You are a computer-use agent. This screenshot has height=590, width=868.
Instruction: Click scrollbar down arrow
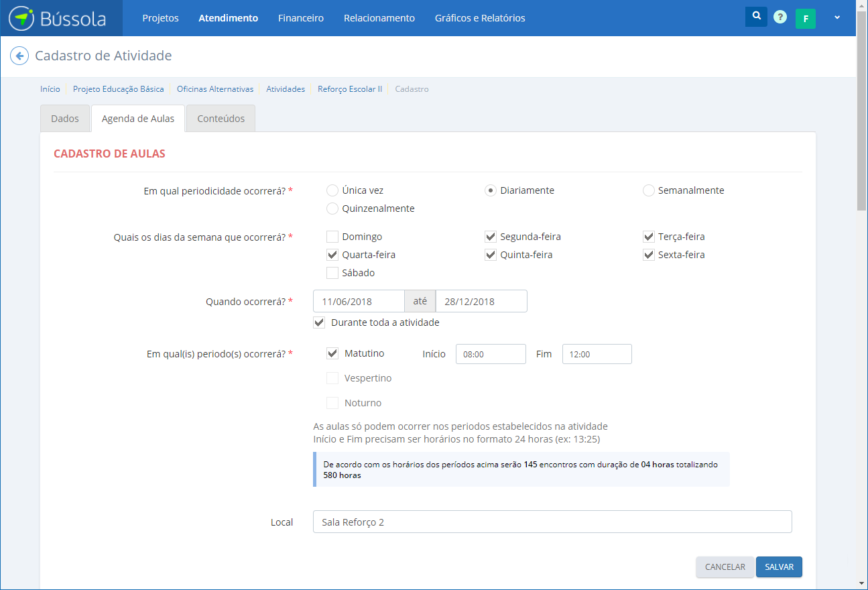(x=862, y=584)
